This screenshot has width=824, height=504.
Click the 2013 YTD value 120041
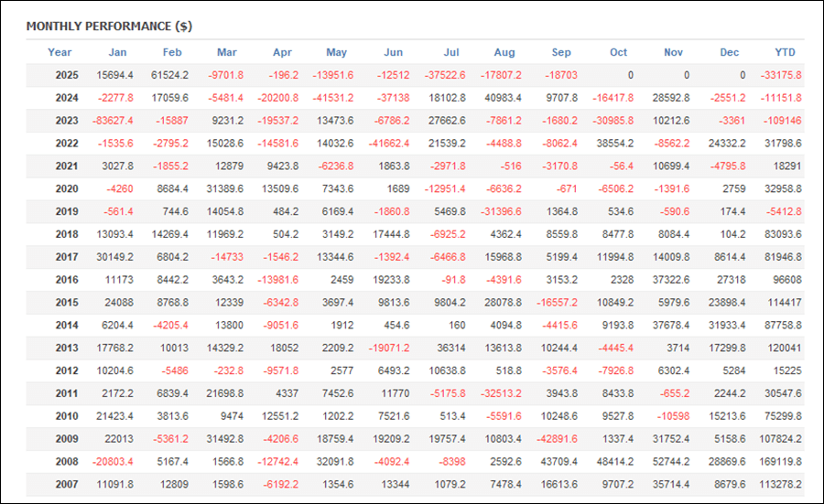tap(785, 349)
